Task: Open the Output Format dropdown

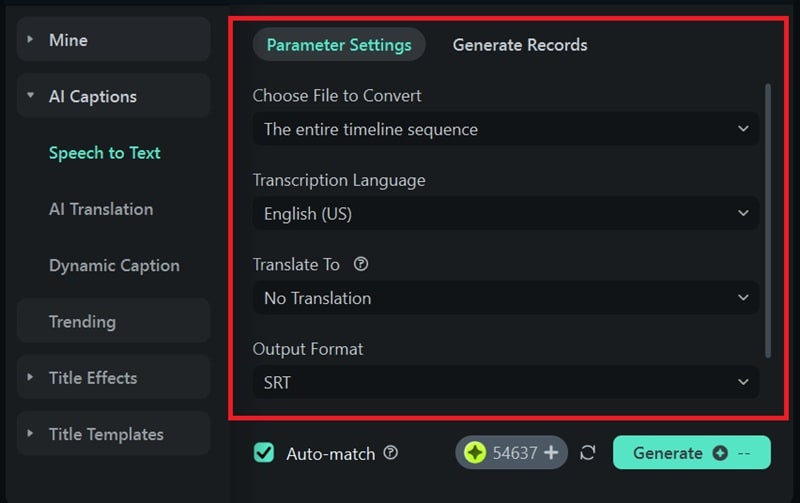Action: (505, 382)
